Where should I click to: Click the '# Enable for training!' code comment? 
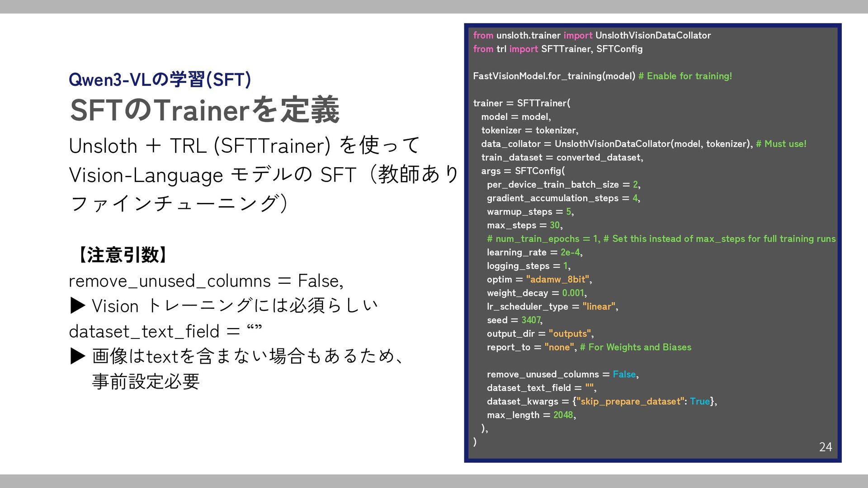(684, 76)
